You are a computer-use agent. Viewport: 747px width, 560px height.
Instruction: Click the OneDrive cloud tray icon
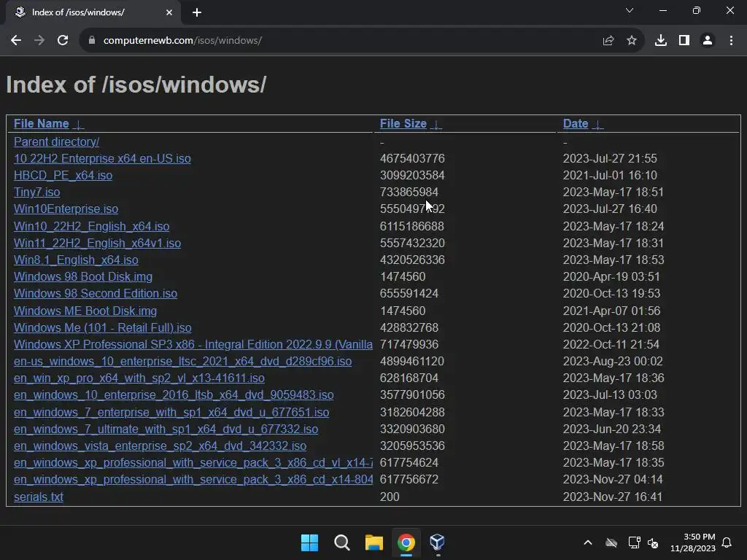point(611,542)
